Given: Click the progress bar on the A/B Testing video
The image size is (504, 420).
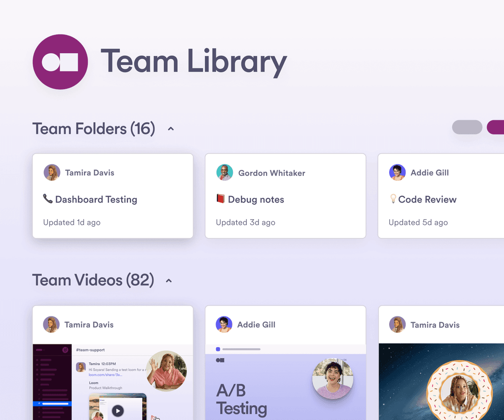Looking at the screenshot, I should tap(242, 349).
